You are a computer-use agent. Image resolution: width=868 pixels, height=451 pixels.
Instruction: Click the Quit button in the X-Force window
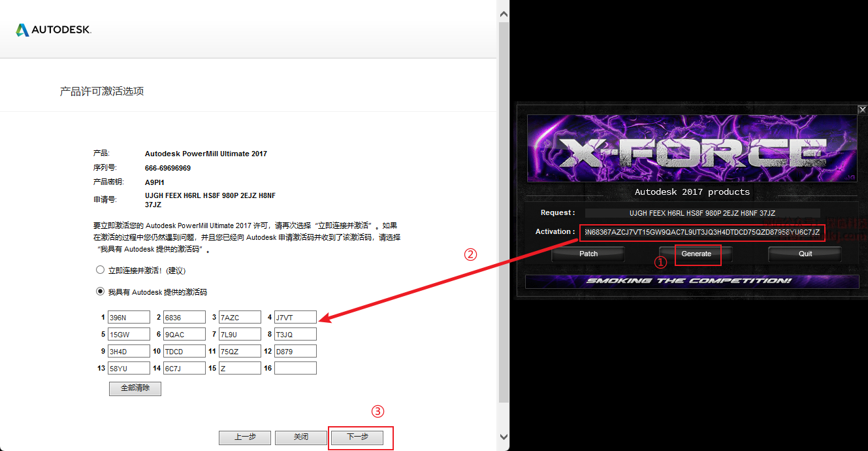click(805, 254)
